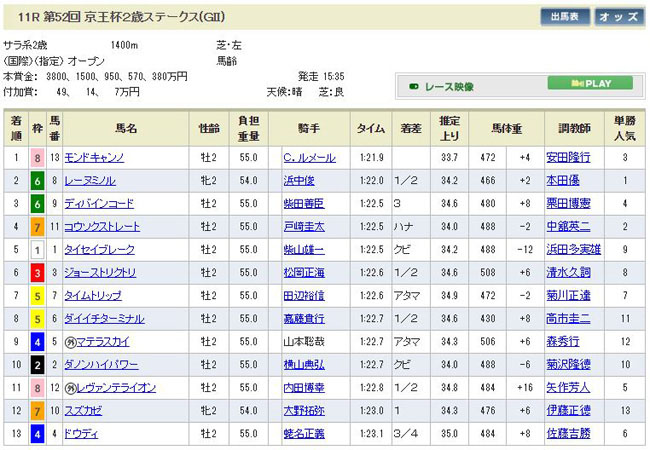Click black frame badge 2 for ダノンハイパワー
Viewport: 650px width, 450px height.
pos(39,365)
